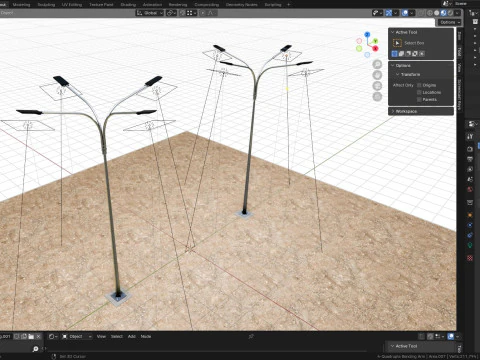Viewport: 480px width, 360px height.
Task: Click the pin icon in node editor header
Action: [251, 337]
